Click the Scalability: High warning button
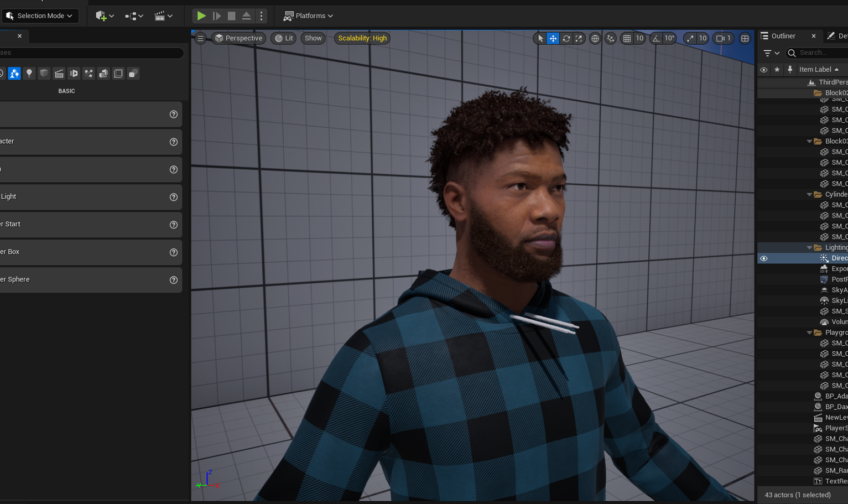The image size is (848, 504). click(x=362, y=38)
